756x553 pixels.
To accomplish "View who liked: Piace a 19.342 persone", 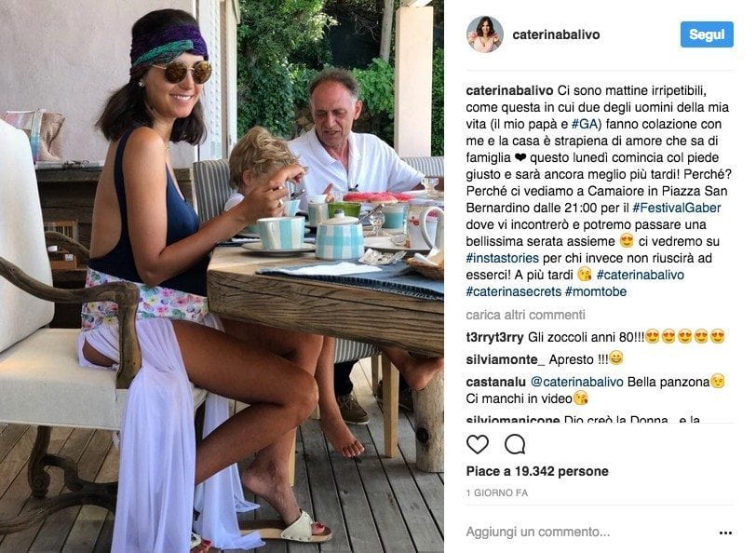I will 537,471.
